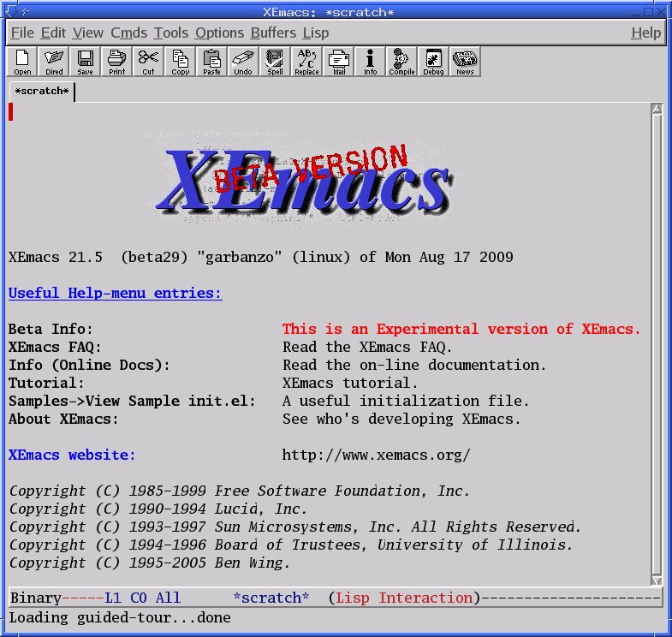Viewport: 672px width, 637px height.
Task: Click the Useful Help-menu entries link
Action: tap(116, 293)
